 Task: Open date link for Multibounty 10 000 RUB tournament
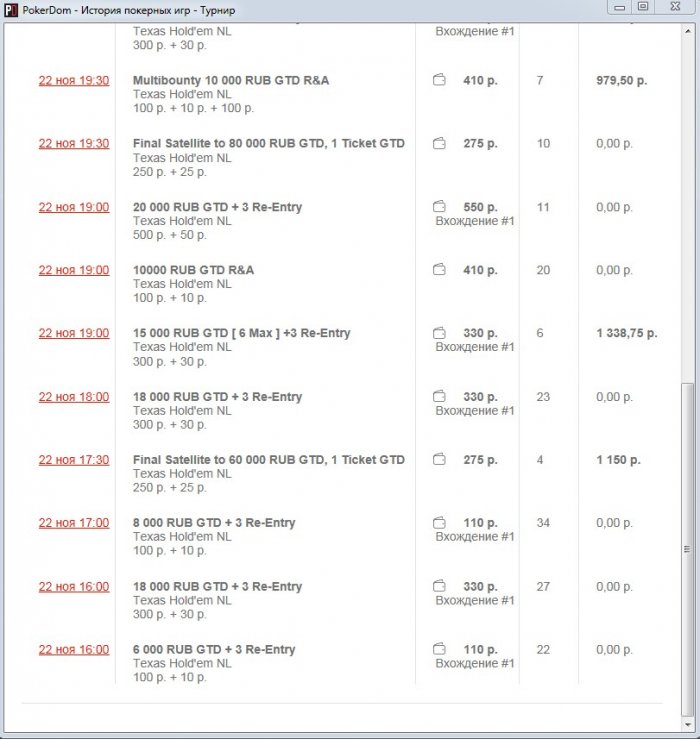[74, 80]
